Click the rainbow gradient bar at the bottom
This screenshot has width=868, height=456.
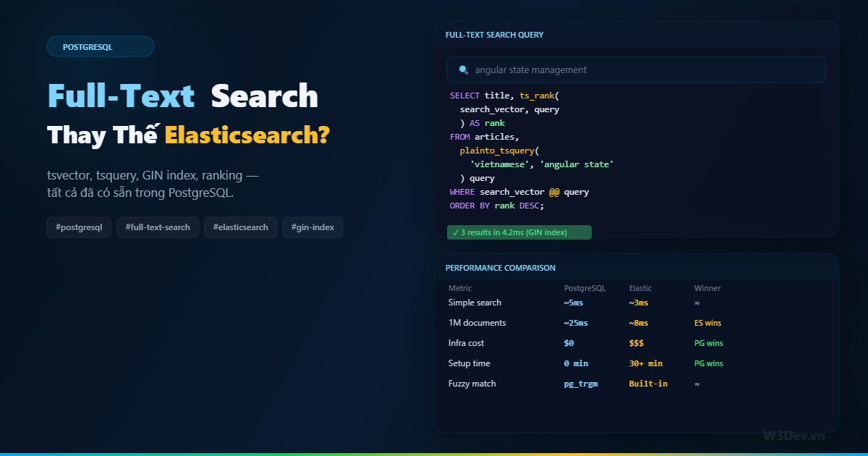(434, 453)
